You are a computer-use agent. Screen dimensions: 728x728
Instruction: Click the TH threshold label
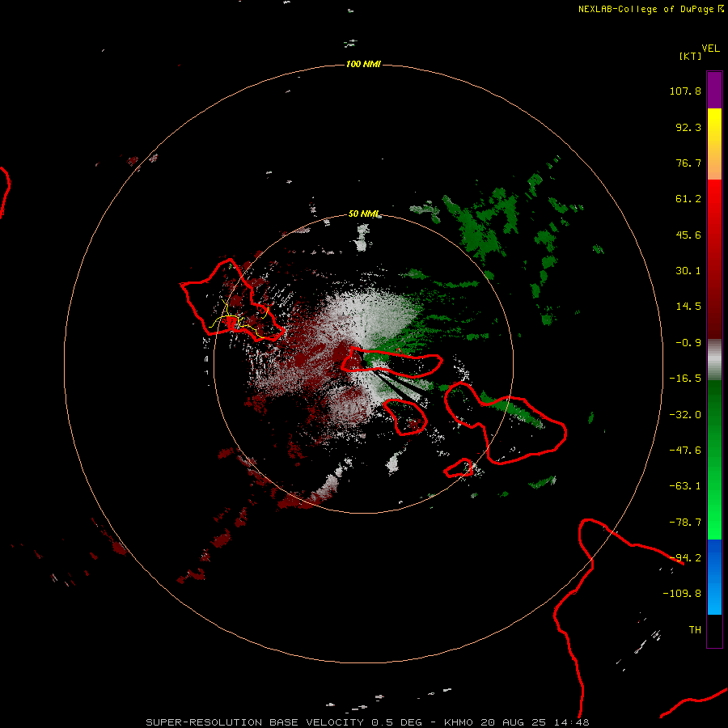tap(695, 630)
